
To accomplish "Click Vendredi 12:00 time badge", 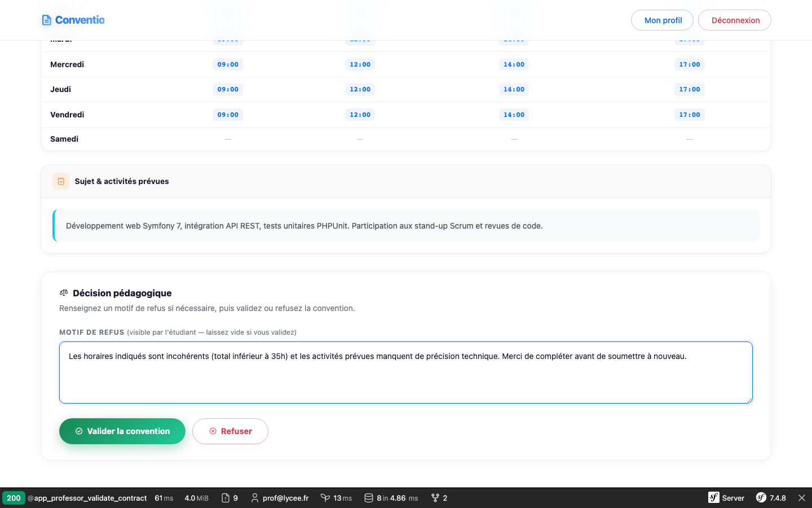I will pyautogui.click(x=360, y=115).
